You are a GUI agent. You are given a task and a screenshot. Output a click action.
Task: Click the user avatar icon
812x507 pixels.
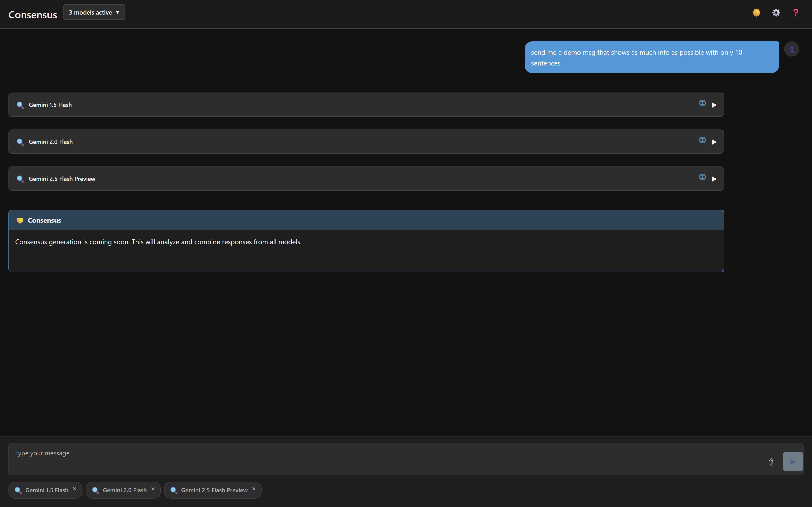tap(791, 49)
